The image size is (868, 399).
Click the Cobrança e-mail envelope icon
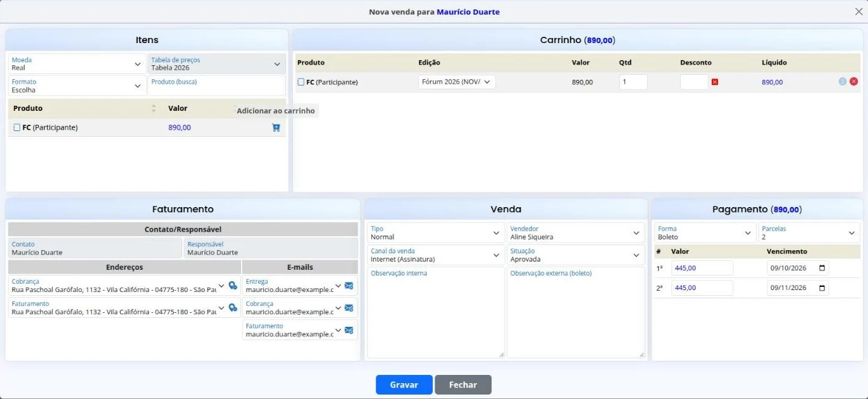click(x=349, y=308)
